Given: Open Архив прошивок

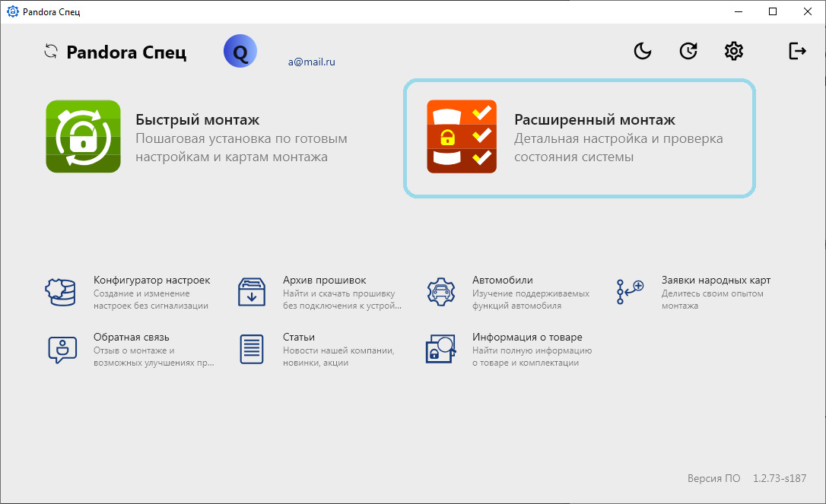Looking at the screenshot, I should [325, 281].
